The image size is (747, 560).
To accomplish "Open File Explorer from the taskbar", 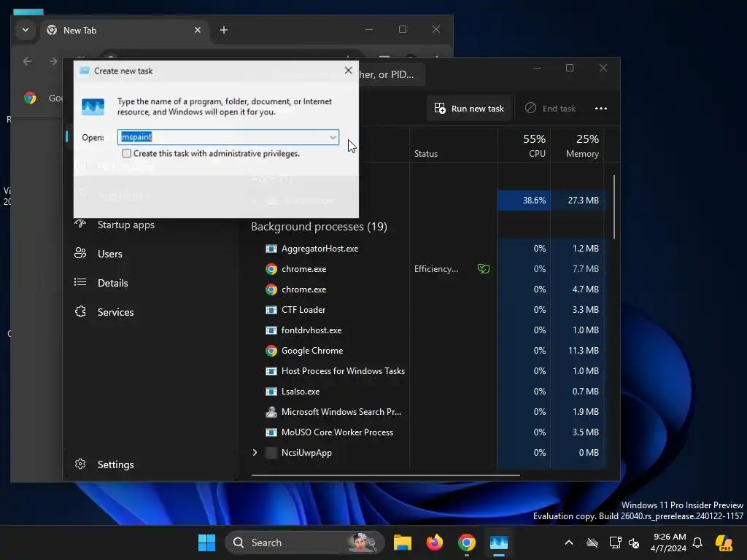I will (x=402, y=542).
